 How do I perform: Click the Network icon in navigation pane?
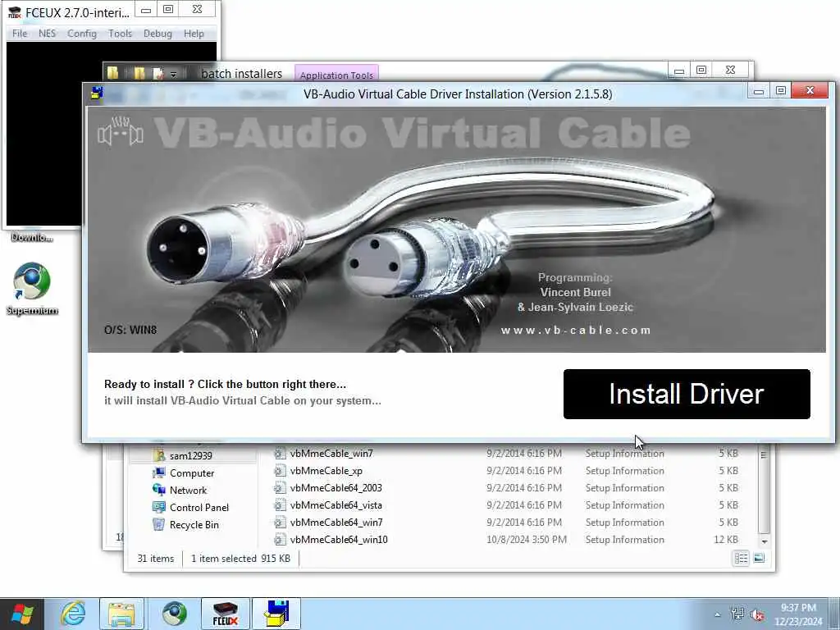pyautogui.click(x=158, y=491)
